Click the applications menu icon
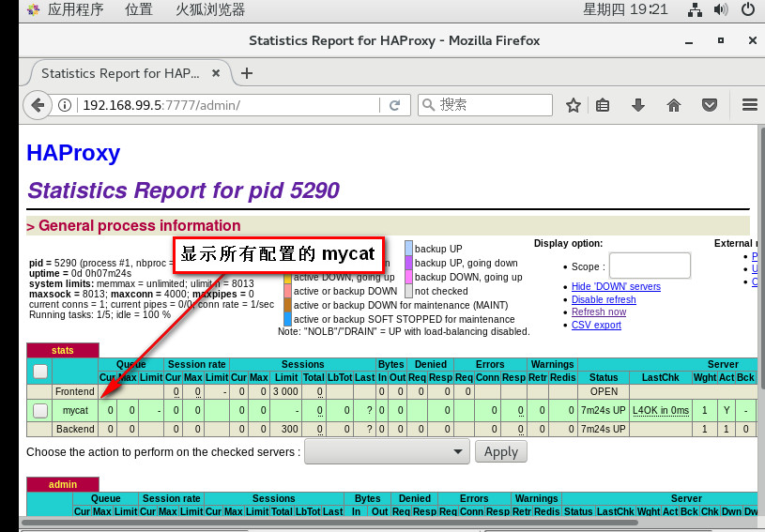The image size is (765, 532). click(x=33, y=9)
